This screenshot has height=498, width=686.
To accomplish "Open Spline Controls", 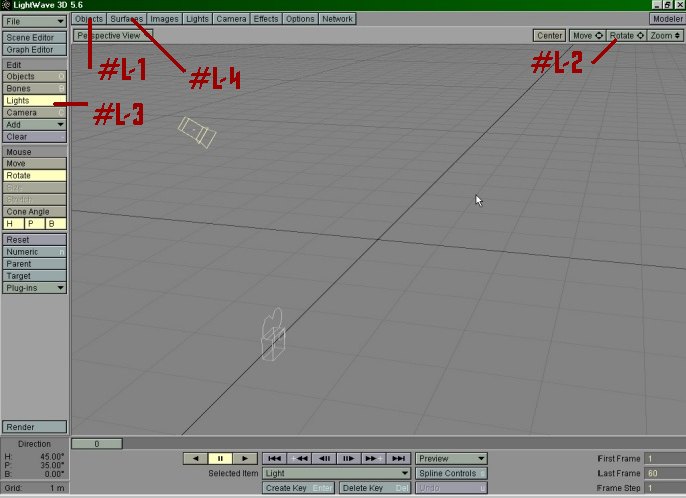I will click(x=451, y=473).
